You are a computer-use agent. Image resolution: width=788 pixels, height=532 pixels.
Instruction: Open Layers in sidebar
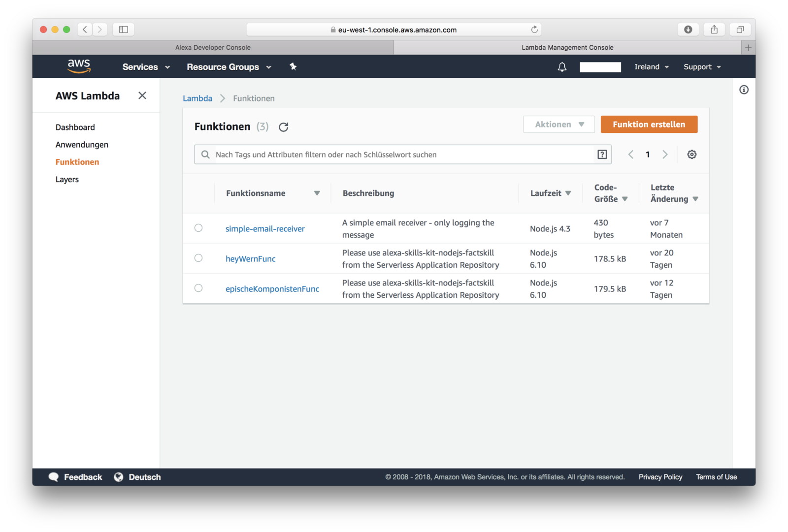pyautogui.click(x=67, y=180)
